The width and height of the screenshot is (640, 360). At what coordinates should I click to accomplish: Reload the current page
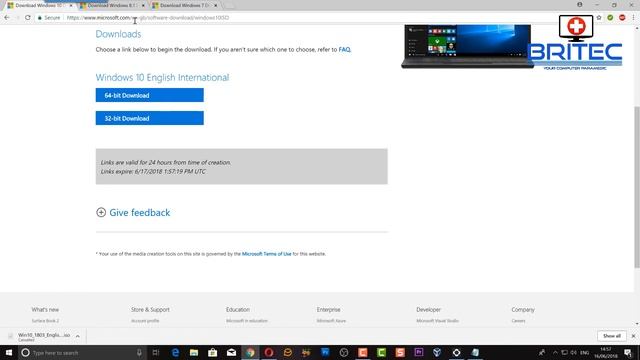pyautogui.click(x=28, y=18)
